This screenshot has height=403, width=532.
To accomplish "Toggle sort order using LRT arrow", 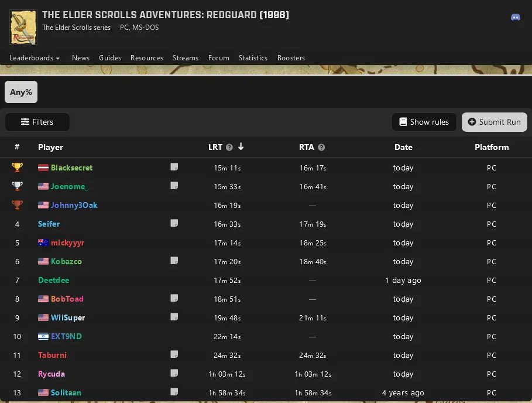I will (x=241, y=147).
